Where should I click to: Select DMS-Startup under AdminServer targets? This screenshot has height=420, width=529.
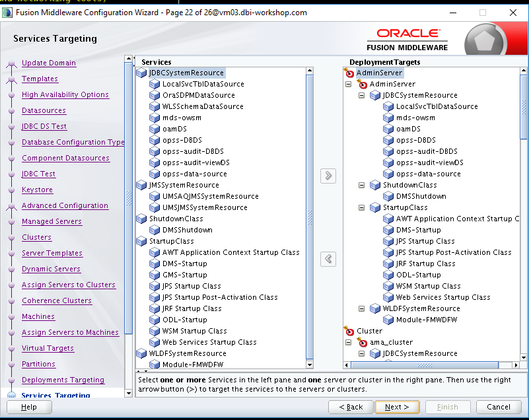(x=418, y=230)
